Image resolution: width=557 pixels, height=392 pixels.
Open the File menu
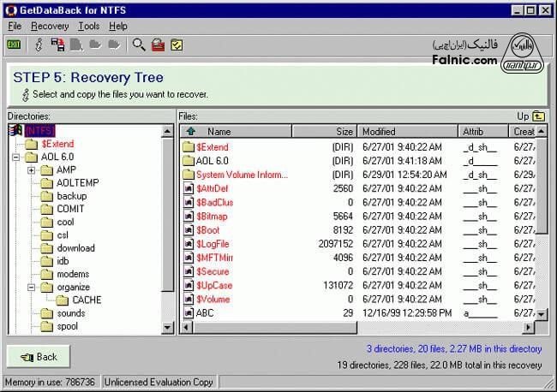click(15, 27)
